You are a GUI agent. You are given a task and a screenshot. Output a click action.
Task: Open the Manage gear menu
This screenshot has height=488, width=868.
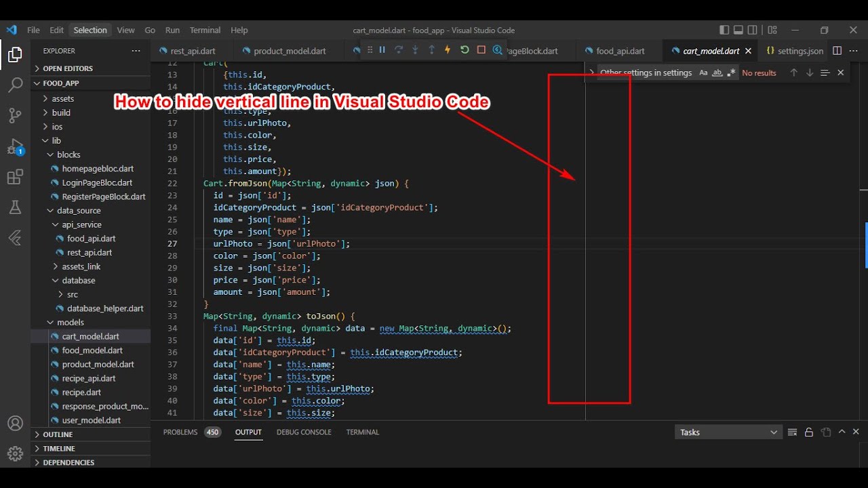(15, 453)
